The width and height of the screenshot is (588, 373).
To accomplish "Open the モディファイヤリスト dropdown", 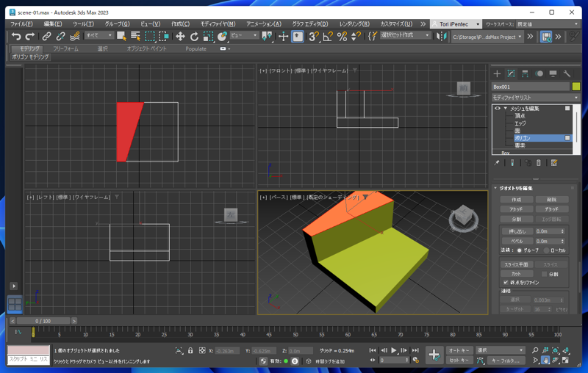I will coord(536,98).
